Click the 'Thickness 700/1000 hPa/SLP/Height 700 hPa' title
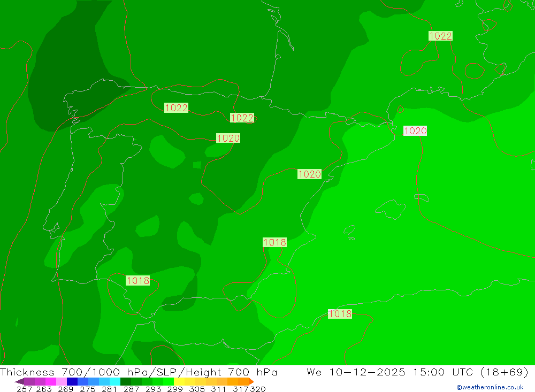This screenshot has width=535, height=392. point(139,372)
